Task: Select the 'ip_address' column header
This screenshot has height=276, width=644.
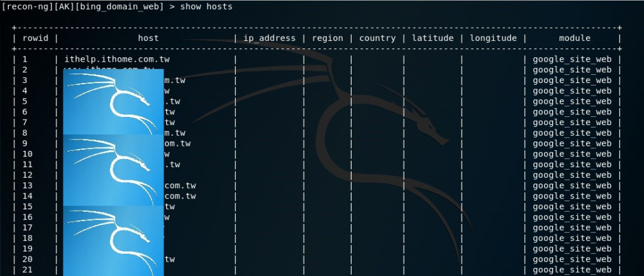Action: 269,38
